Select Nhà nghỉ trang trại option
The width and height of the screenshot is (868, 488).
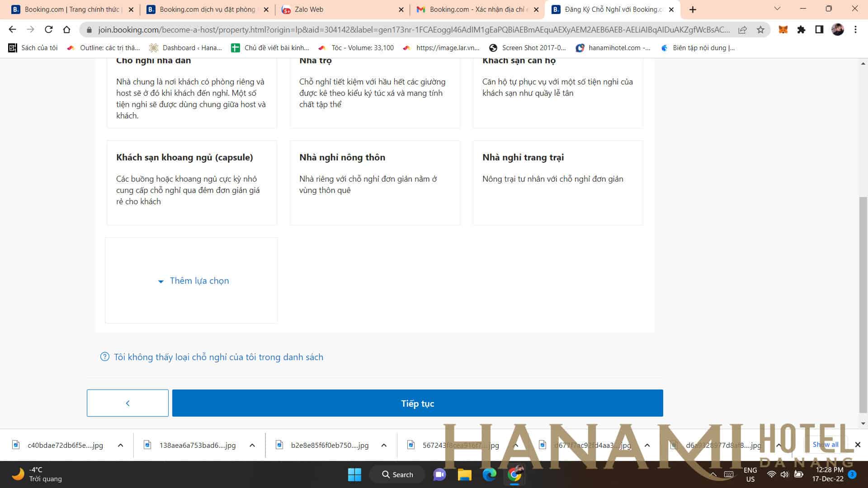pos(557,183)
